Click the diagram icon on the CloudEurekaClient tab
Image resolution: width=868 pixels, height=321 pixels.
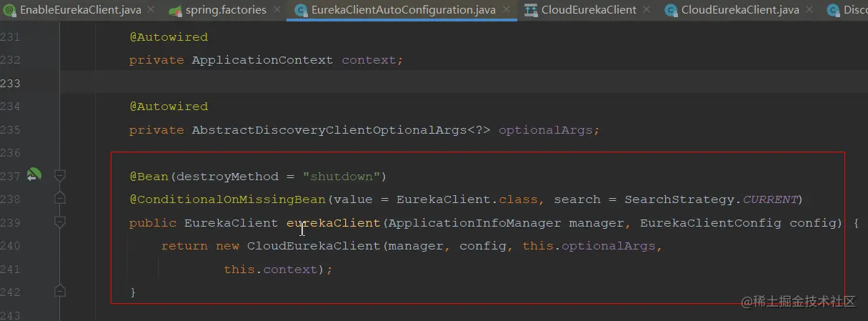(531, 10)
